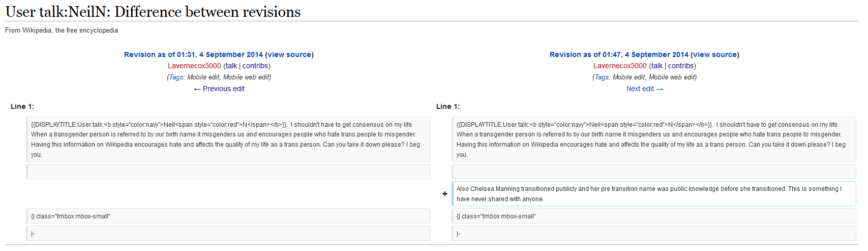Click the added 'Also Chelsea Manning transitioned publicly' paragraph
Viewport: 868px width, 251px height.
pyautogui.click(x=654, y=194)
